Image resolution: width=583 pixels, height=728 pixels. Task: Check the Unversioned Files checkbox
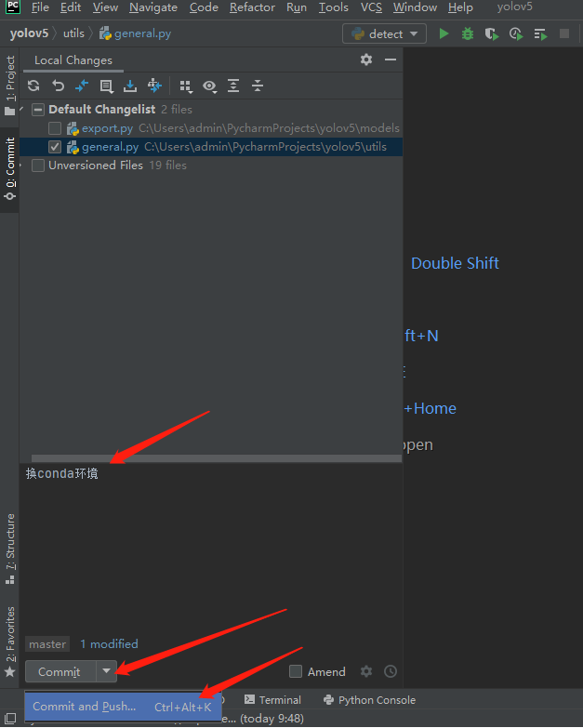tap(38, 165)
